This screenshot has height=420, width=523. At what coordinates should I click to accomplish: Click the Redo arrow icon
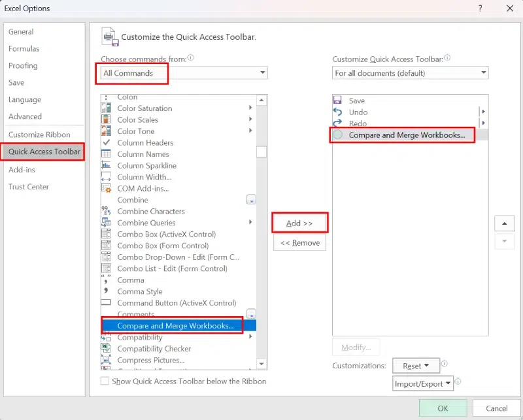click(337, 123)
